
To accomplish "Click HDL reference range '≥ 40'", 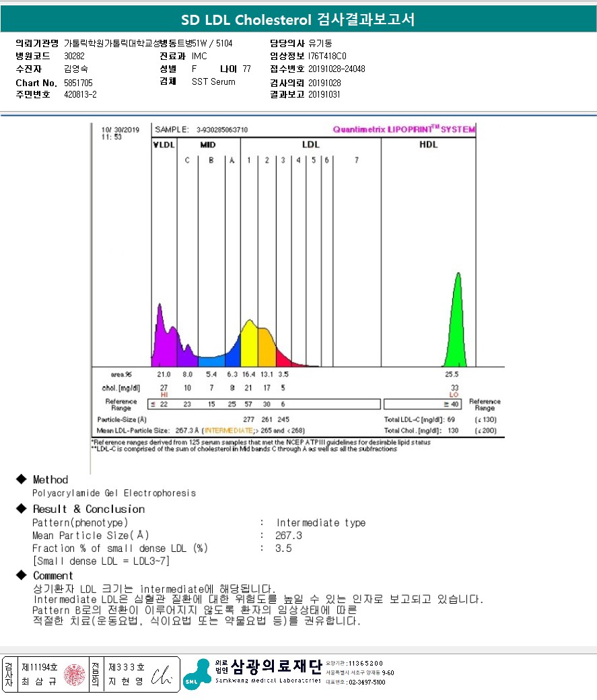I will click(x=451, y=405).
